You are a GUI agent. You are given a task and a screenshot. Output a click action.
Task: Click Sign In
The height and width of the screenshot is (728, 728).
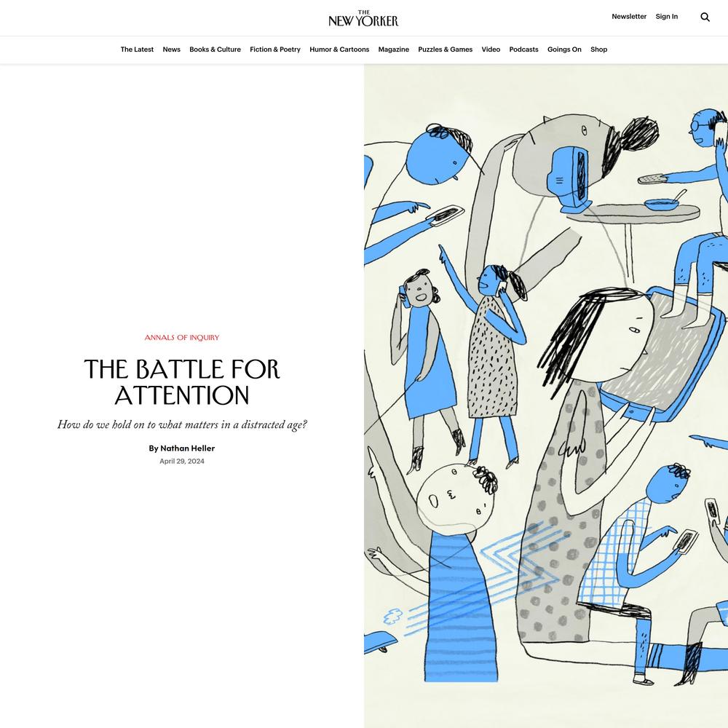[666, 16]
